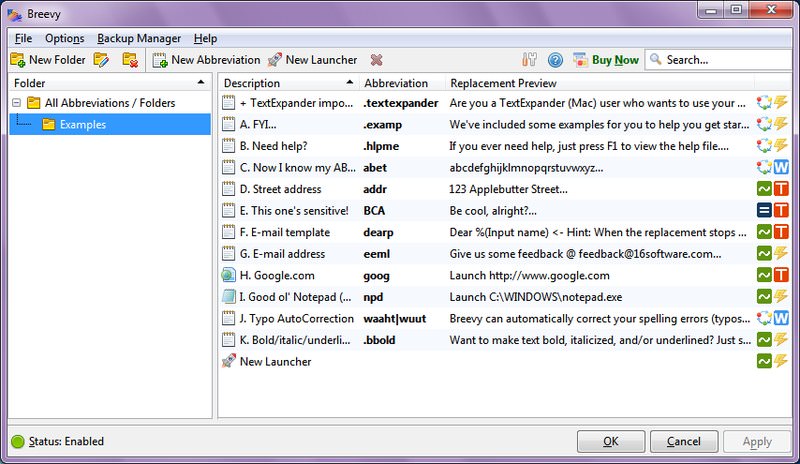Click the blue help question mark icon

(x=555, y=60)
